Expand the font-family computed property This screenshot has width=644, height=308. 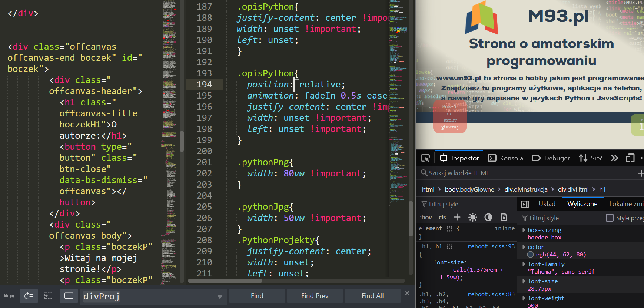point(524,264)
